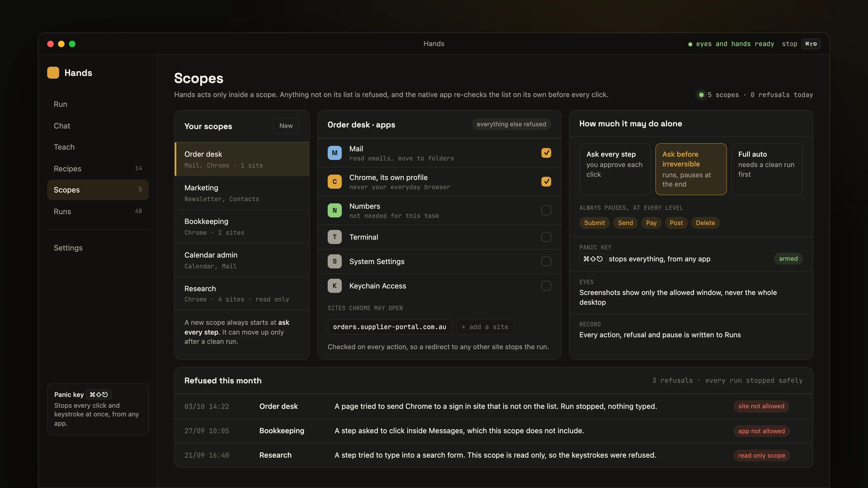Create a new scope with New button
Image resolution: width=868 pixels, height=488 pixels.
[286, 126]
